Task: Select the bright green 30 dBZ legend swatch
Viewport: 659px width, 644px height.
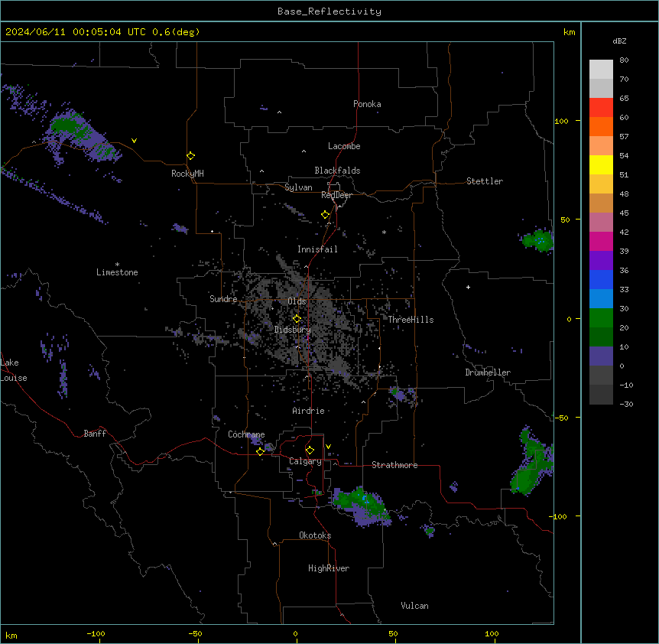Action: (x=601, y=318)
